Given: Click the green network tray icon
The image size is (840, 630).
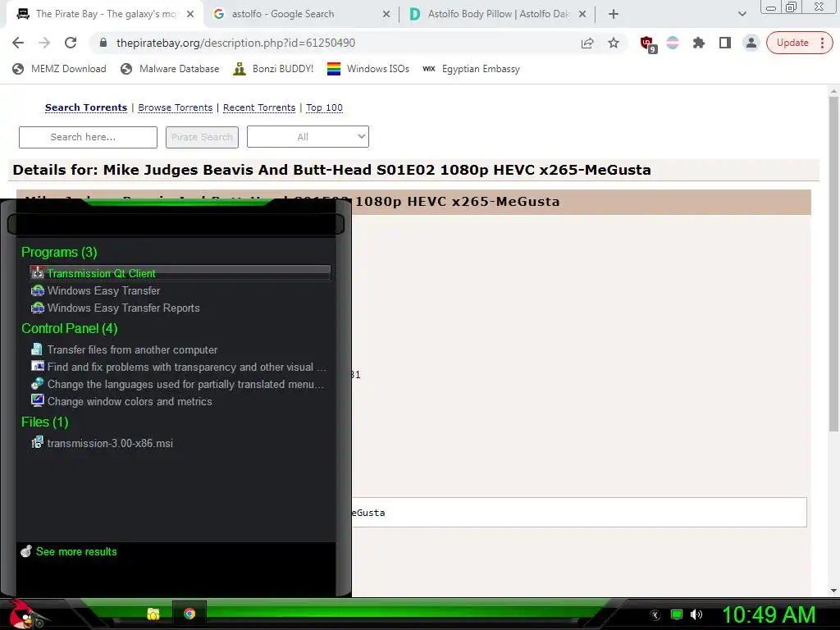Looking at the screenshot, I should pyautogui.click(x=677, y=615).
